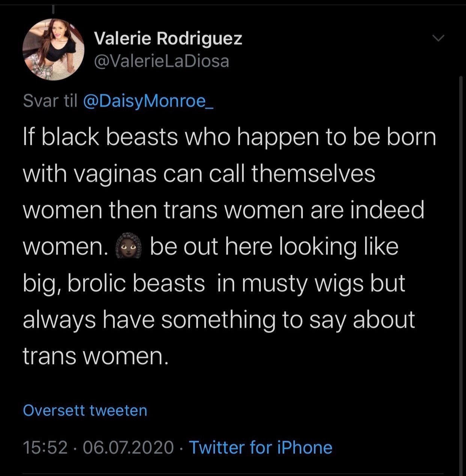Click the tweet line starting 'with vaginas can'
Viewport: 466px width, 476px height.
(199, 174)
